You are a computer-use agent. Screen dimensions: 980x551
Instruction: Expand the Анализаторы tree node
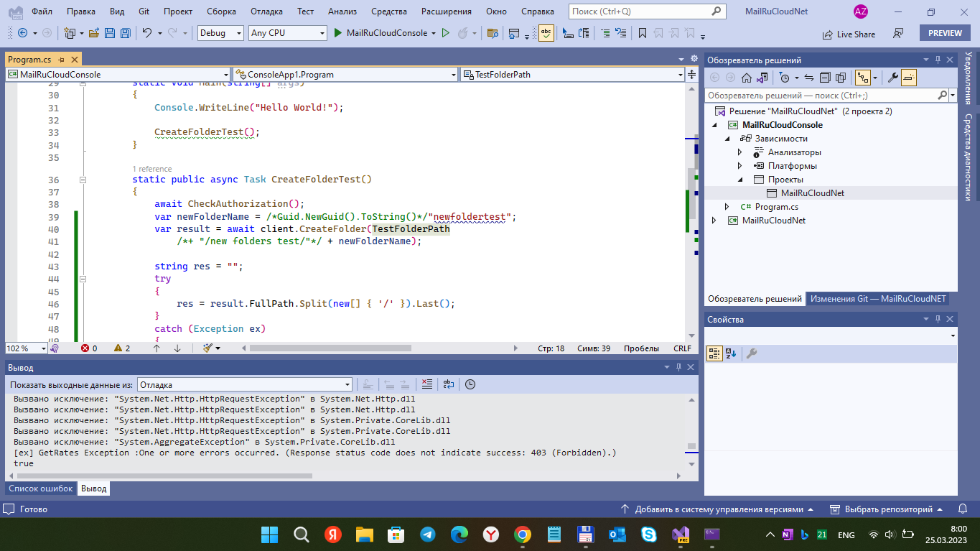(x=740, y=152)
